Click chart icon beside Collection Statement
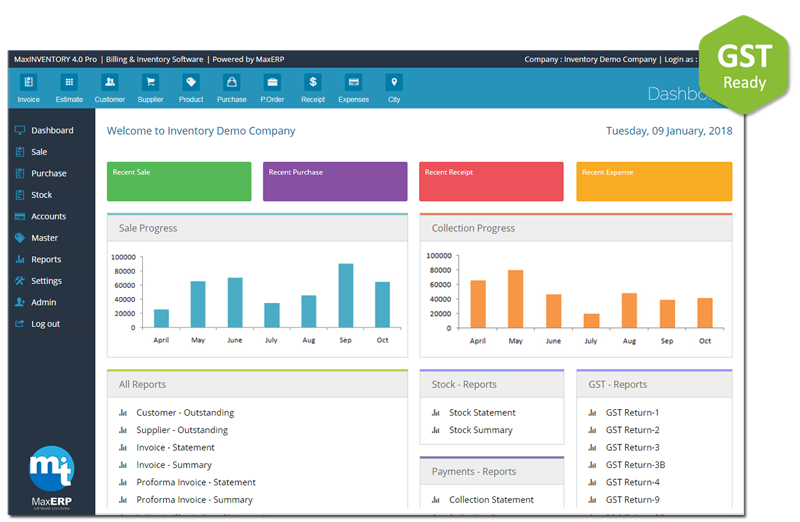This screenshot has width=800, height=522. tap(436, 500)
